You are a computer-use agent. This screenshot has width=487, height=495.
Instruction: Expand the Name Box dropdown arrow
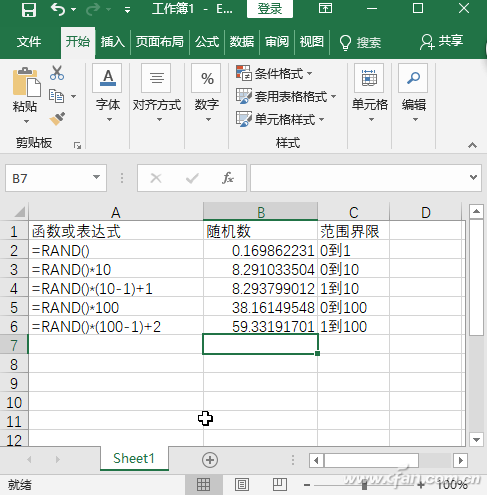(96, 177)
